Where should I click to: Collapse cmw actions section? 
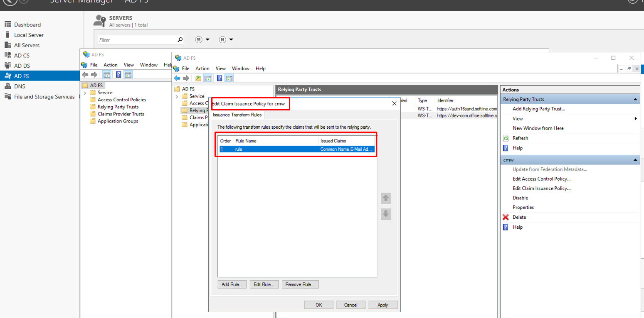pyautogui.click(x=635, y=160)
